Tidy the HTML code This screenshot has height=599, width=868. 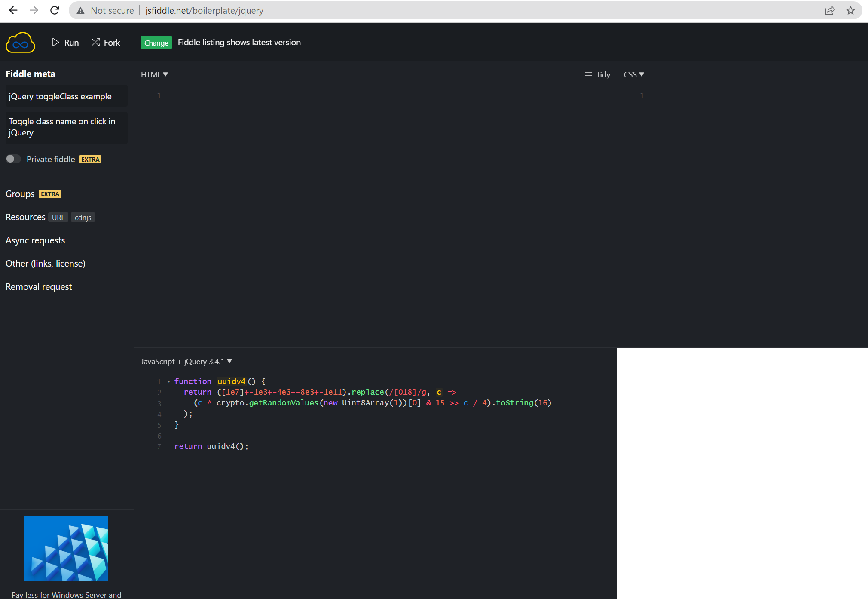click(598, 74)
